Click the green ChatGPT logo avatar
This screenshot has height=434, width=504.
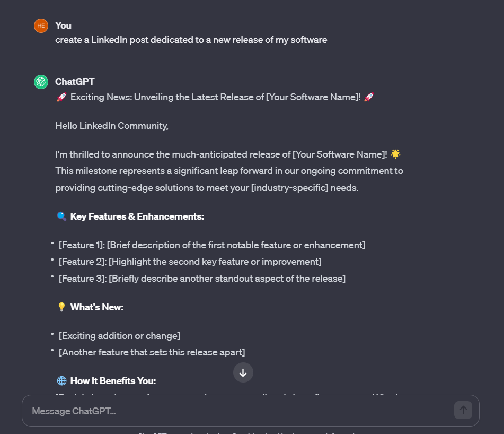pyautogui.click(x=41, y=82)
